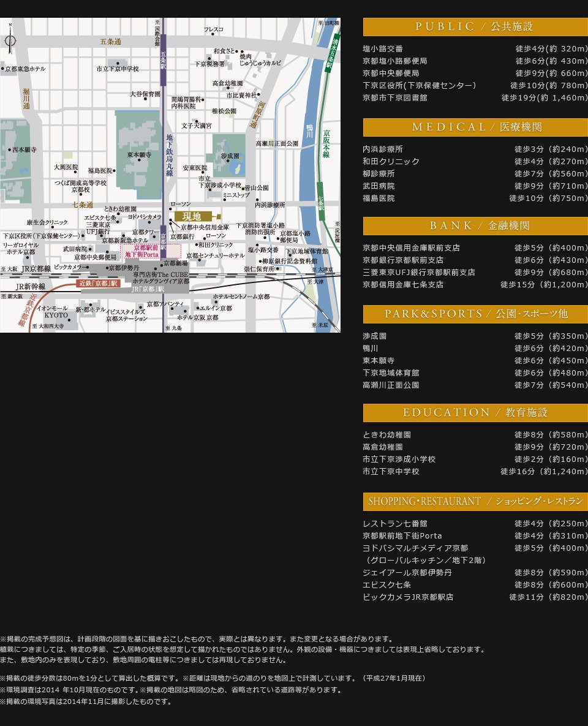The width and height of the screenshot is (588, 726).
Task: Click the レストラン七番館 listing
Action: click(x=394, y=524)
